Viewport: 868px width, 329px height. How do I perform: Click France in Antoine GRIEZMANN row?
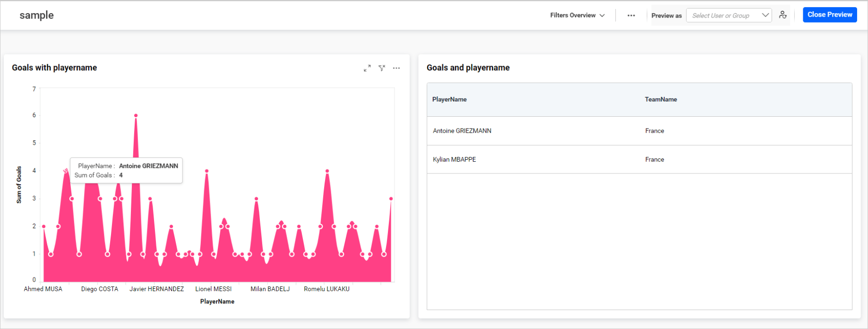[x=654, y=131]
